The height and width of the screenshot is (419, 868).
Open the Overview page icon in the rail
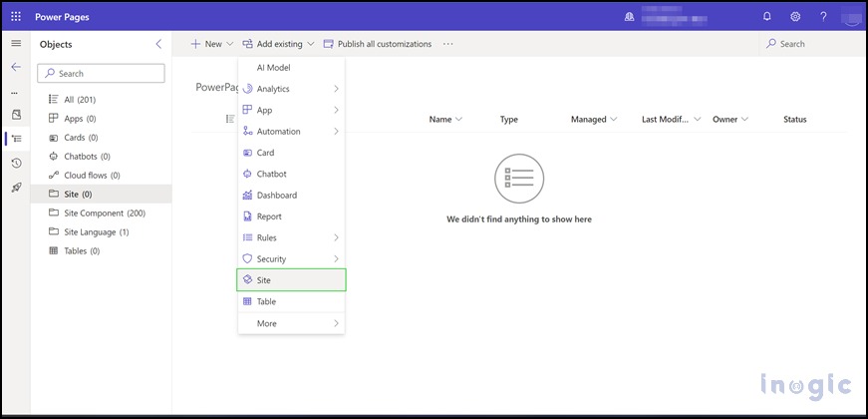(x=16, y=115)
